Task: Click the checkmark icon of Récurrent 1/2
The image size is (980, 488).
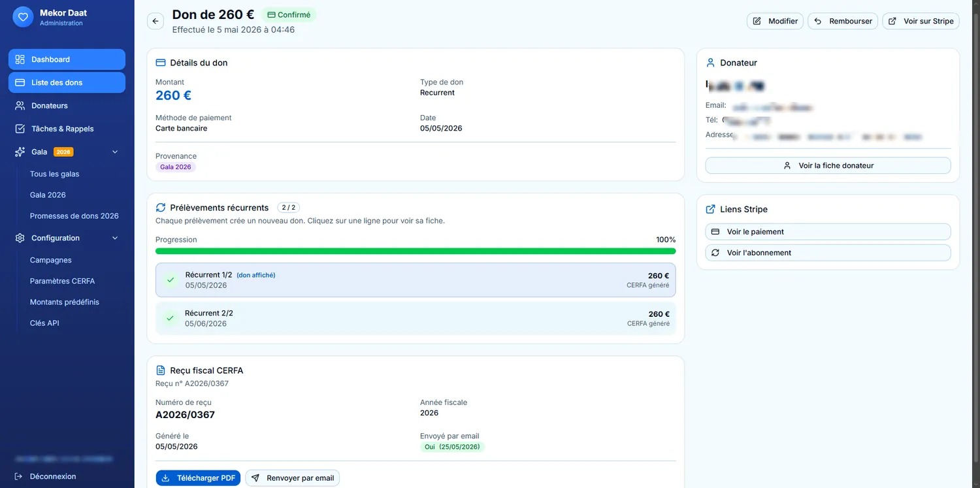Action: (171, 280)
